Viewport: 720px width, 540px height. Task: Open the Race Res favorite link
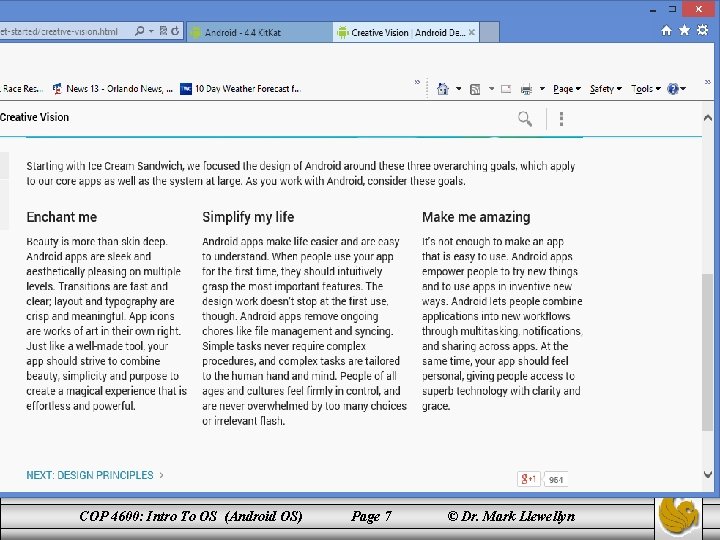tap(22, 89)
